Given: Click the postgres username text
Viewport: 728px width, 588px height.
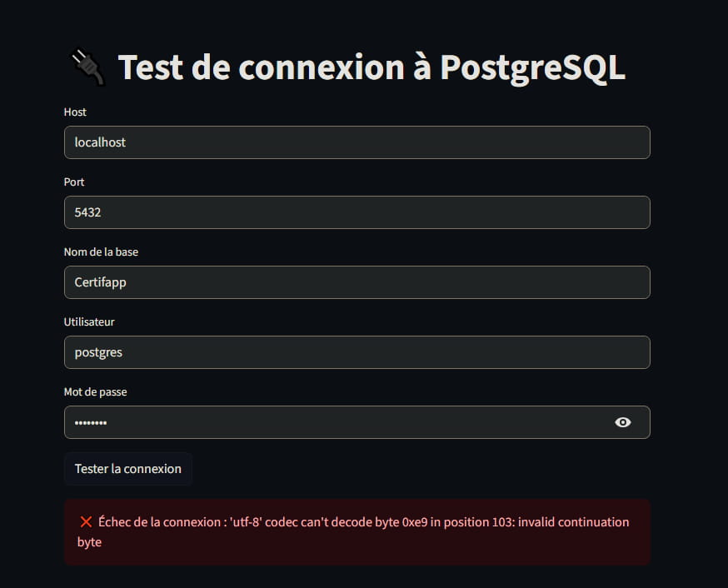Looking at the screenshot, I should tap(98, 352).
